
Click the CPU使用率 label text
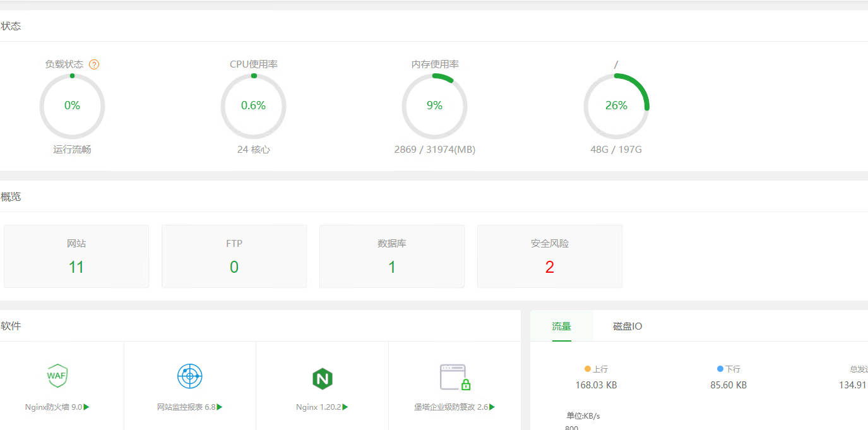click(254, 64)
